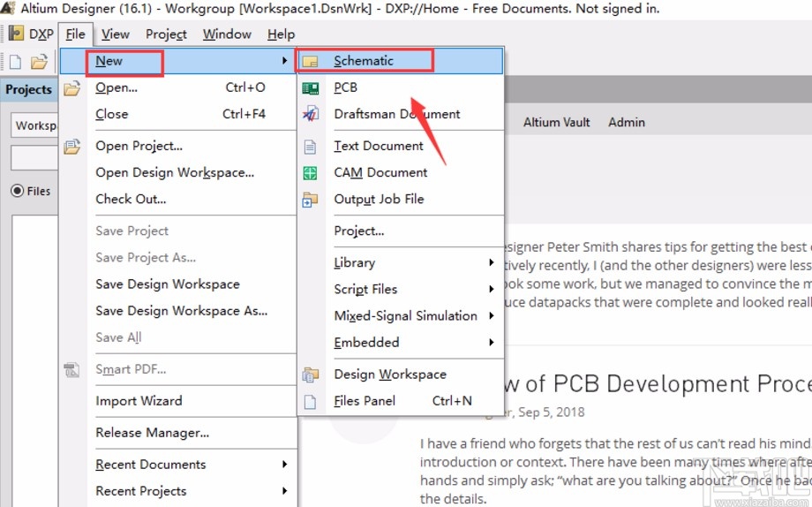Image resolution: width=812 pixels, height=507 pixels.
Task: Open the PCB Development Process article title
Action: 658,384
